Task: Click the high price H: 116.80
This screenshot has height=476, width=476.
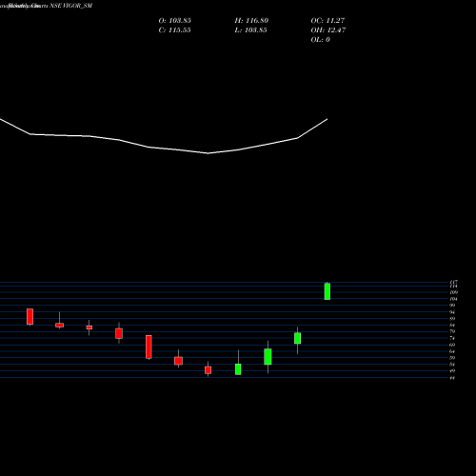Action: [251, 21]
